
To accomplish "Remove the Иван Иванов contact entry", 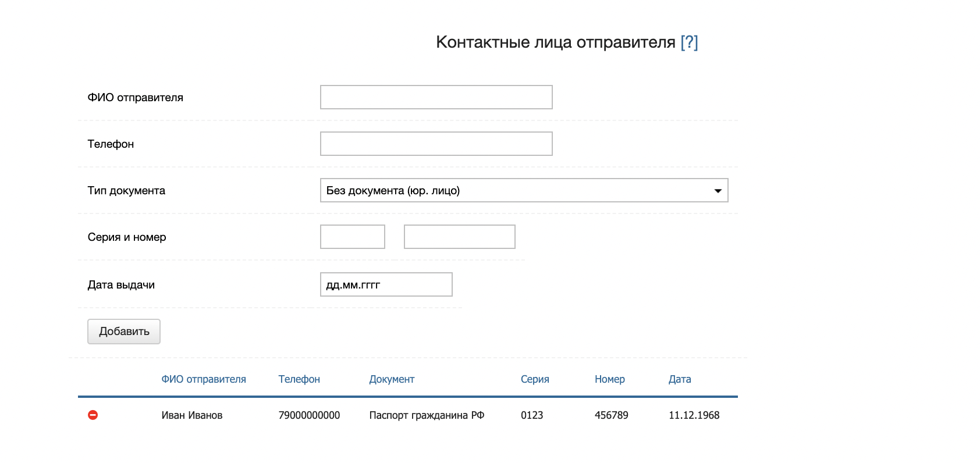I will [93, 415].
